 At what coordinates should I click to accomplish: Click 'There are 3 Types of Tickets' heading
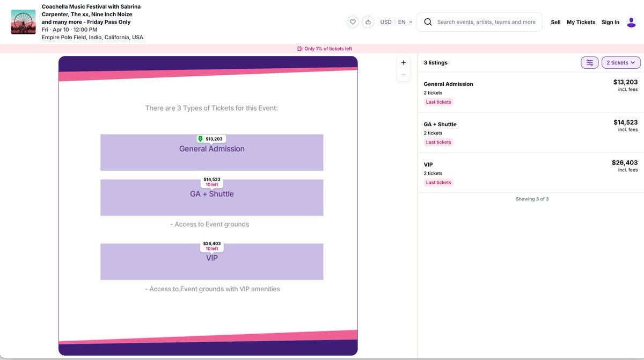point(211,108)
